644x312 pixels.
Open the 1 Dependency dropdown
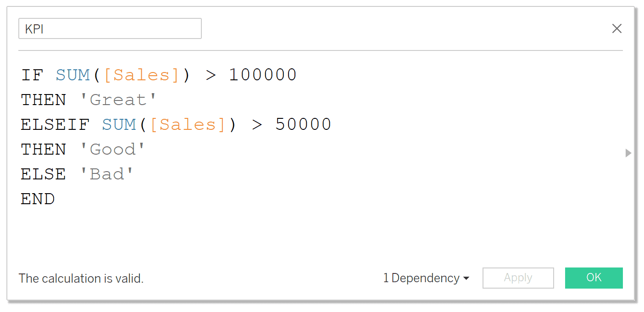click(x=426, y=278)
